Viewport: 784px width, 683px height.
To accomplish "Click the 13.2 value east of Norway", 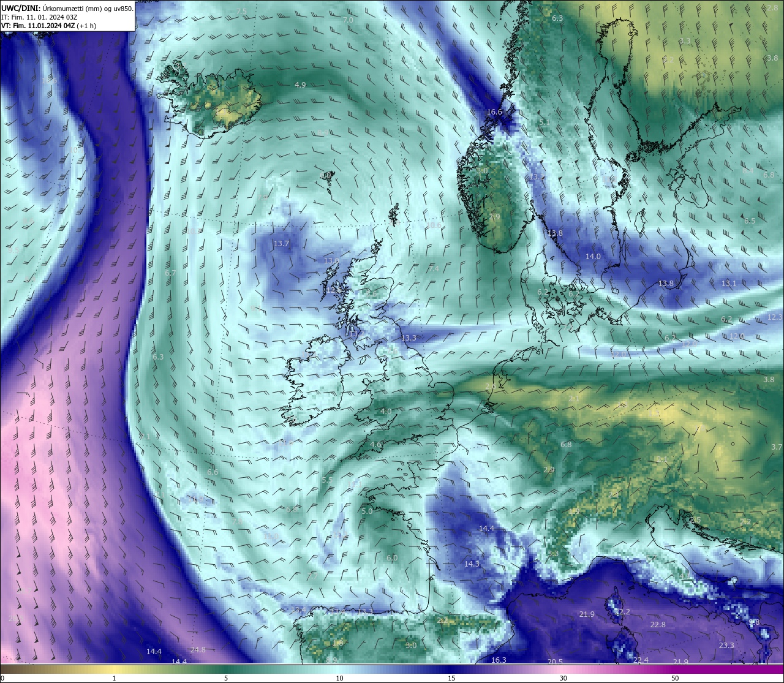I will pos(537,177).
